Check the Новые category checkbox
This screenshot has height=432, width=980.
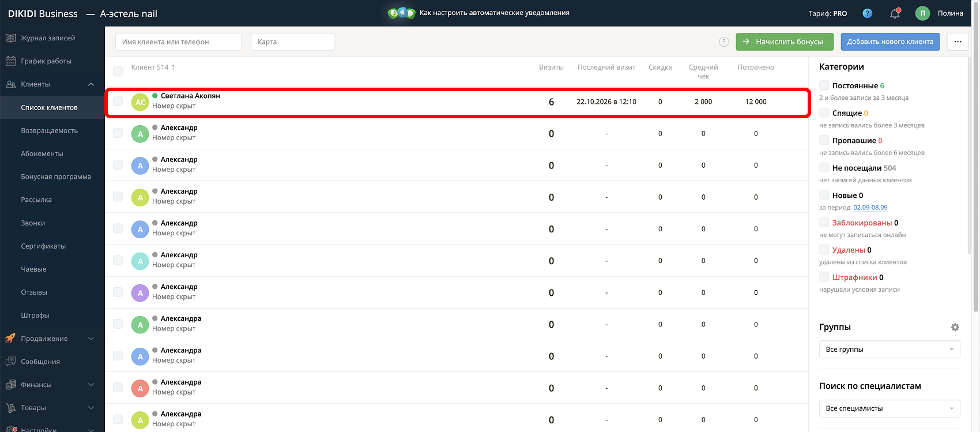(x=824, y=195)
